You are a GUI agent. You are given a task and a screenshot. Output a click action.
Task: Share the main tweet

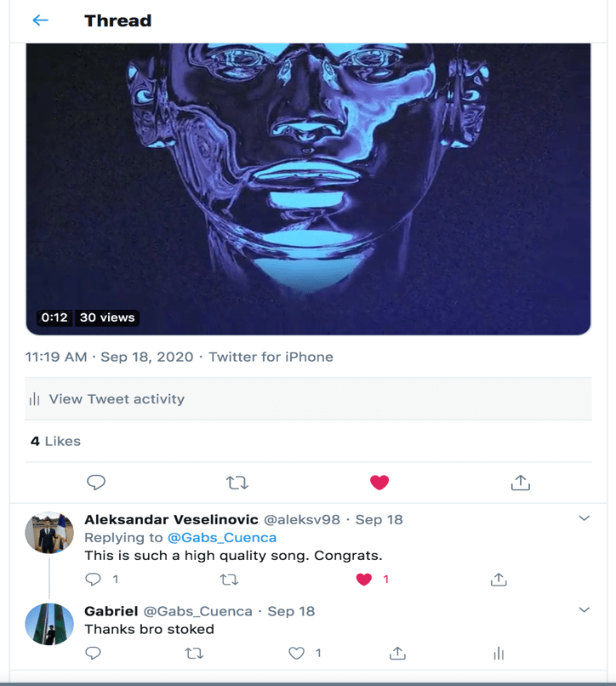[520, 483]
